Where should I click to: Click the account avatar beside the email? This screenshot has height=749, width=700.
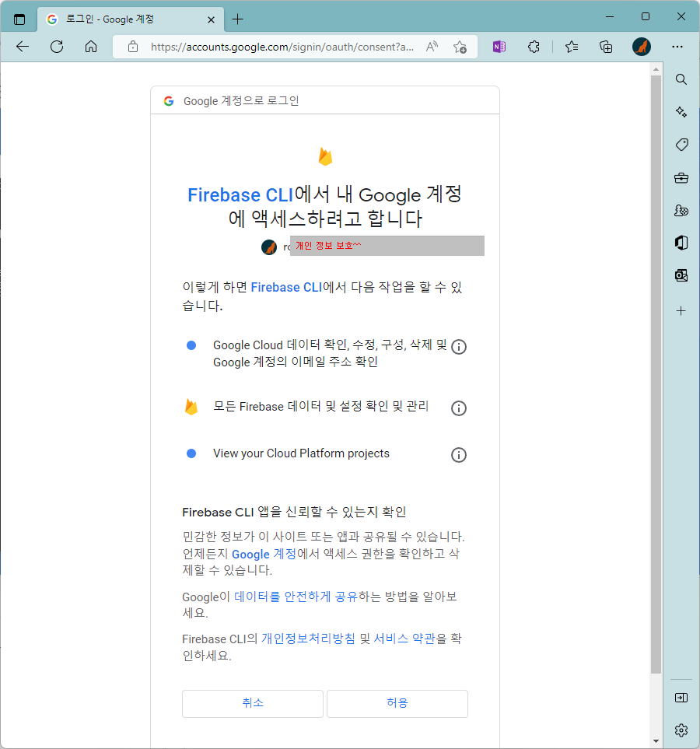tap(269, 247)
